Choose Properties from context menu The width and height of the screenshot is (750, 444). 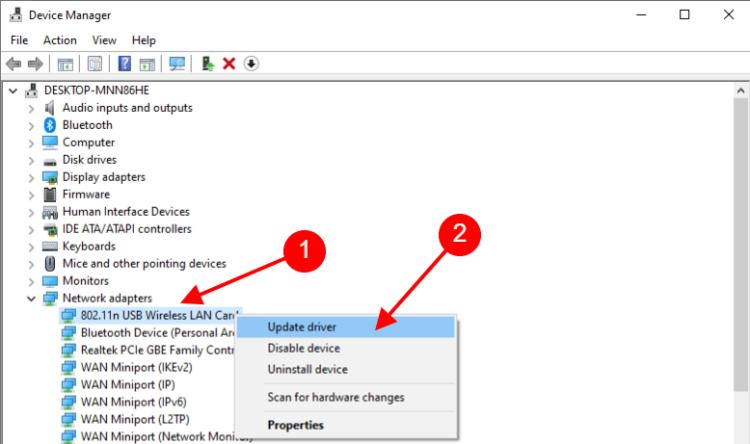pyautogui.click(x=346, y=425)
